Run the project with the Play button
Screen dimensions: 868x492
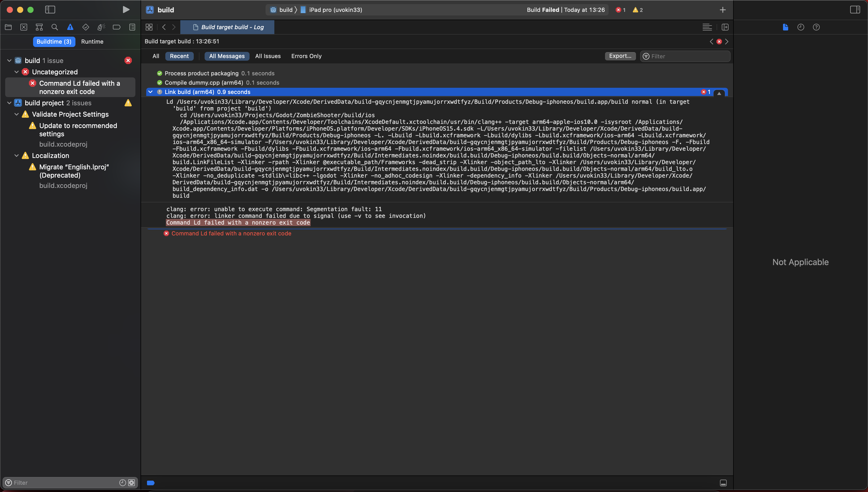coord(126,10)
